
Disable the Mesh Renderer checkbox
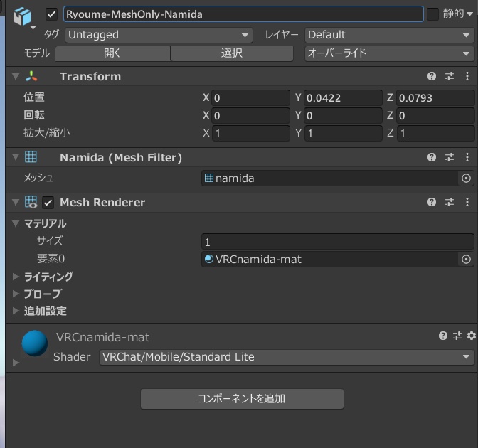48,203
